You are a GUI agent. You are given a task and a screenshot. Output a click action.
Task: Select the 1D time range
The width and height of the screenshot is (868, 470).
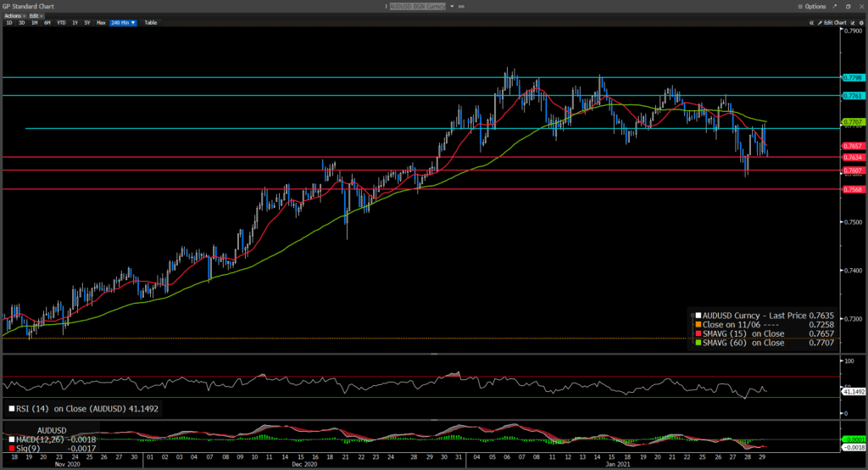[x=9, y=23]
